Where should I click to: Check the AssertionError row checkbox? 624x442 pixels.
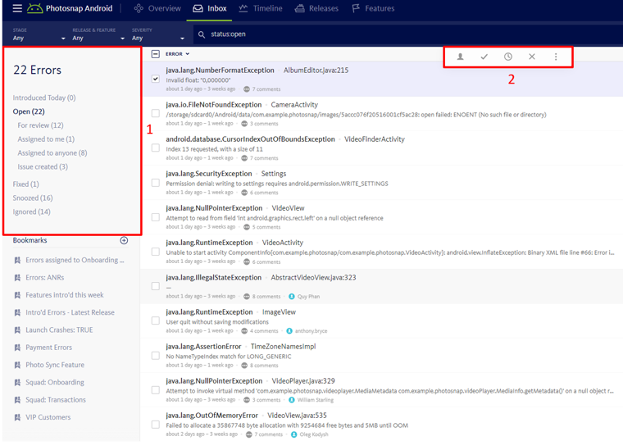(x=156, y=355)
